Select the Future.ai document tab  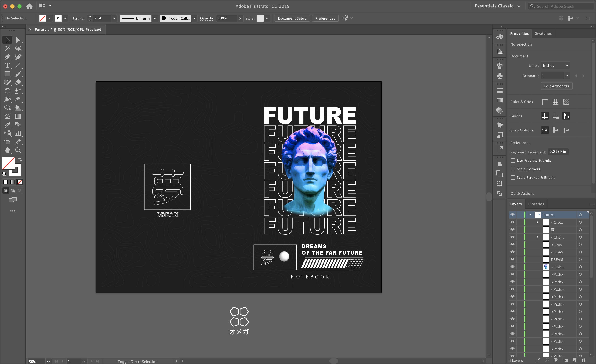tap(68, 29)
